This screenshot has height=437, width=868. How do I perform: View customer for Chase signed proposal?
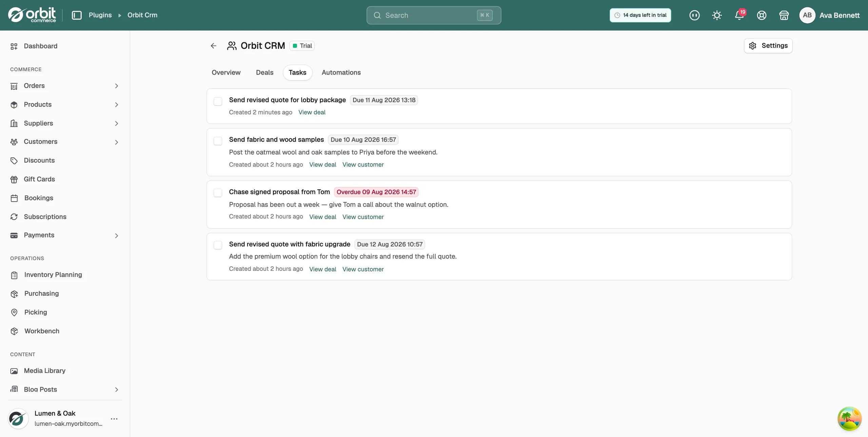(x=363, y=217)
